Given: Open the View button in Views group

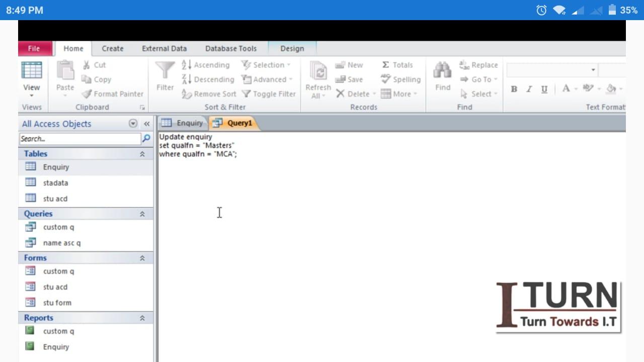Looking at the screenshot, I should tap(31, 79).
